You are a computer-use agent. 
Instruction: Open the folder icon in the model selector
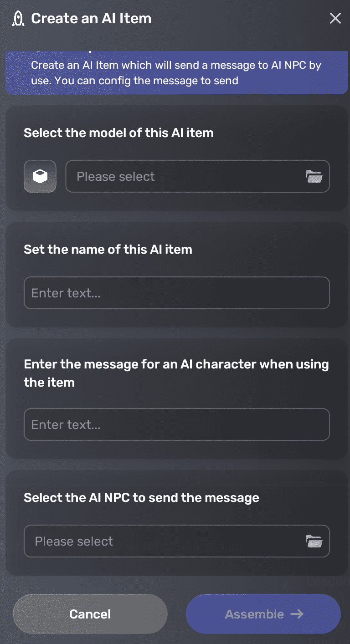click(x=314, y=176)
